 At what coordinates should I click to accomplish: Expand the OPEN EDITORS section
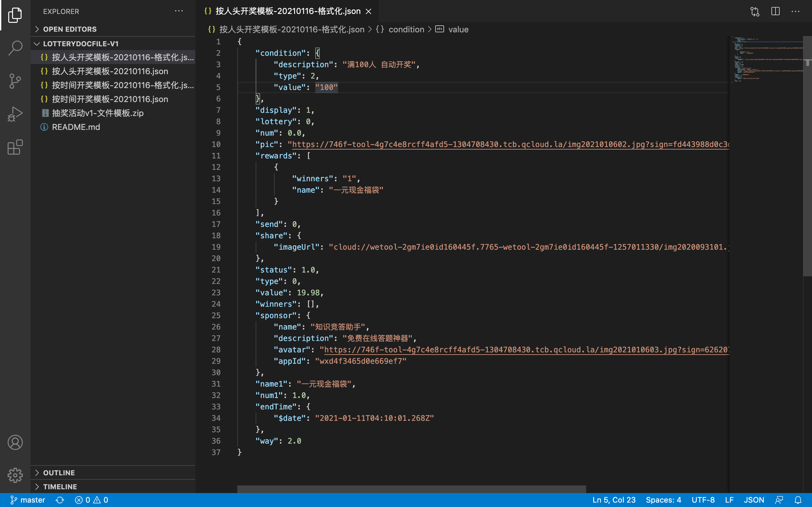[x=70, y=29]
